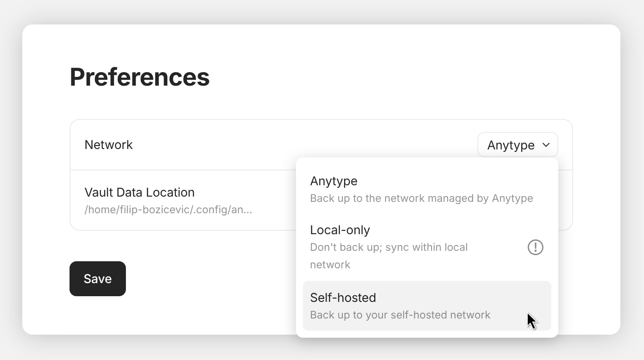Click "Back up to the network managed by Anytype"
Image resolution: width=644 pixels, height=360 pixels.
[421, 198]
